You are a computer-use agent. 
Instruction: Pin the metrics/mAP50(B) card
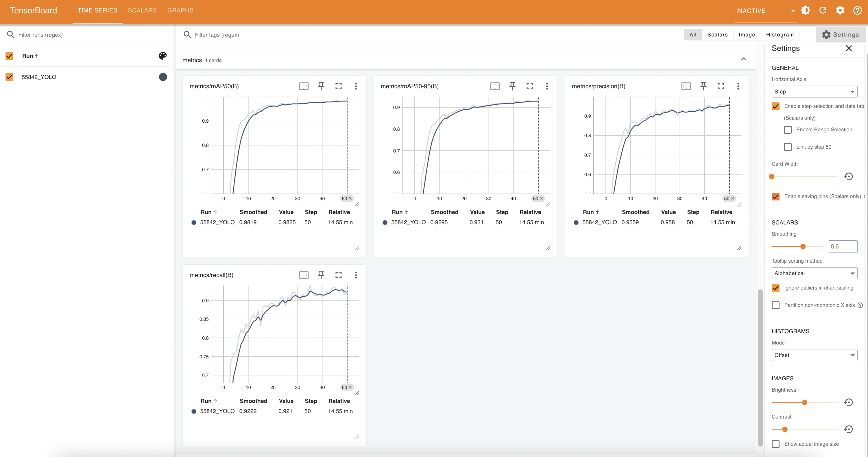(321, 86)
